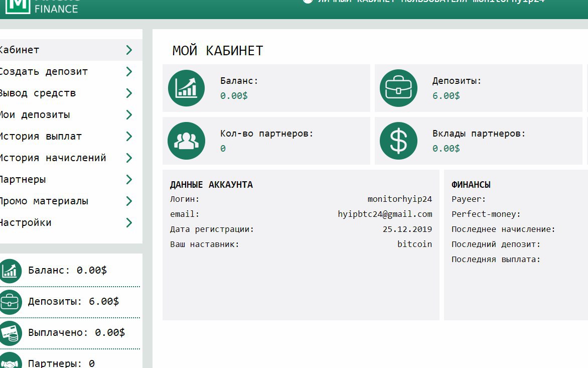
Task: Click the Кол-во партнеров value 0
Action: pos(223,149)
